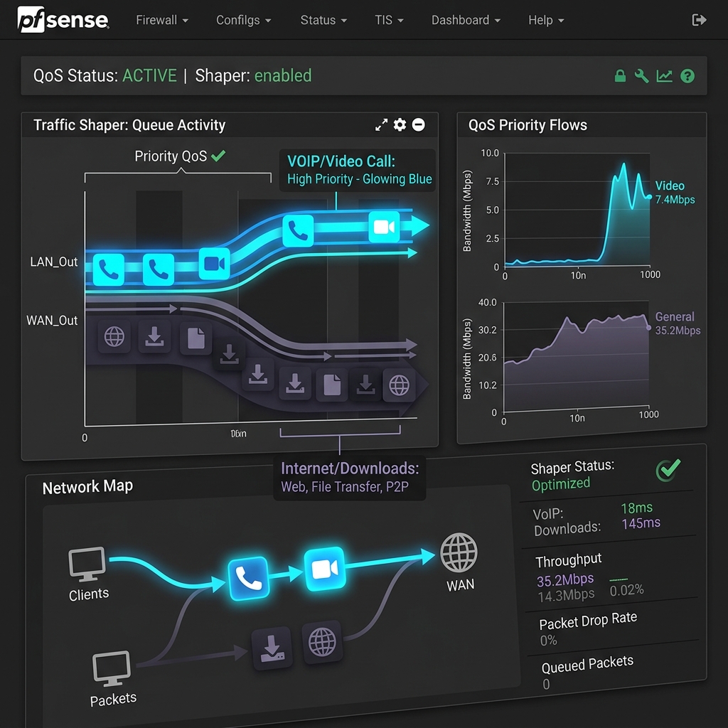
Task: Click the Clients monitor icon
Action: point(87,564)
